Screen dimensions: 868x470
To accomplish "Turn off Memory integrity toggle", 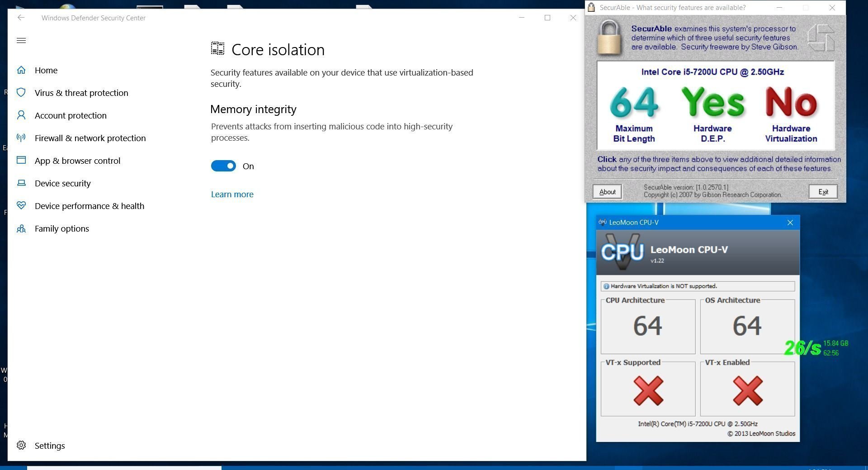I will [223, 166].
